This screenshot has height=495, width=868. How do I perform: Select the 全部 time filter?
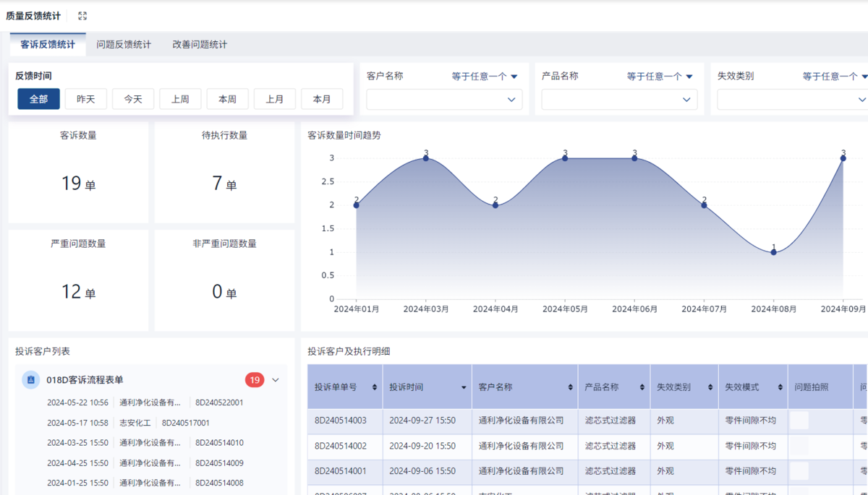[38, 99]
